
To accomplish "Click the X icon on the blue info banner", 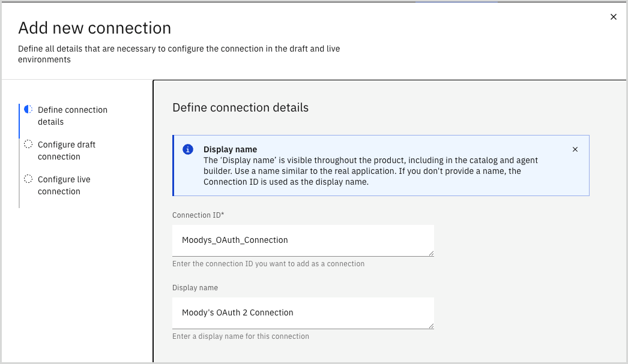I will (x=575, y=149).
